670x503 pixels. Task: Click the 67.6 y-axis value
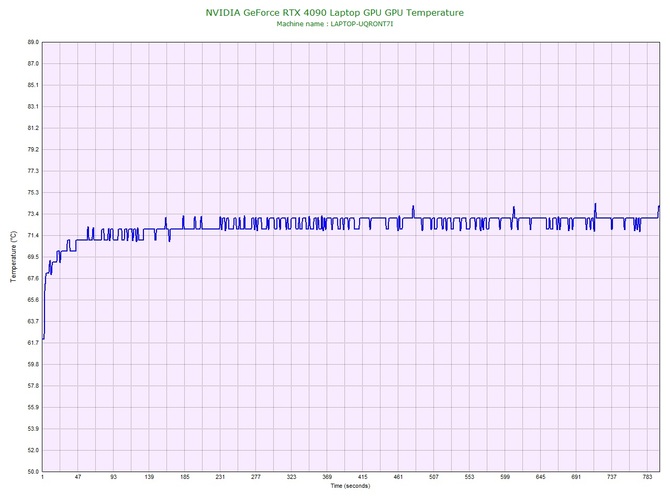coord(33,278)
